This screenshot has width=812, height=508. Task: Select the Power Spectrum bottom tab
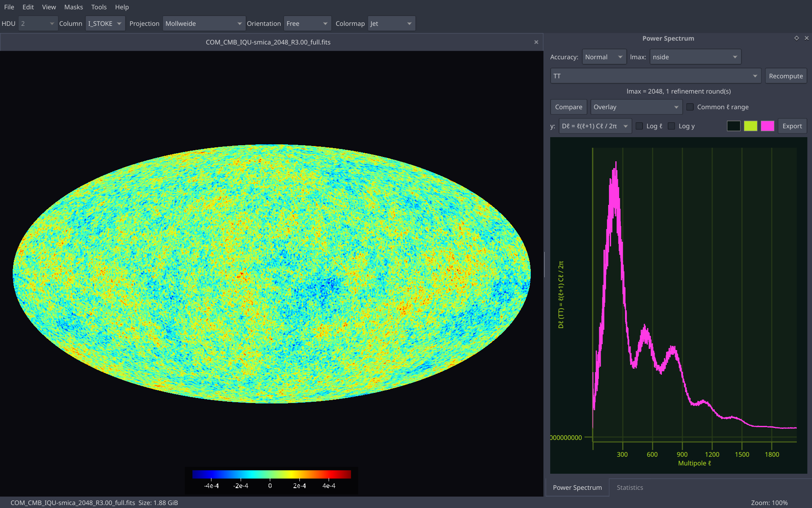(x=577, y=488)
